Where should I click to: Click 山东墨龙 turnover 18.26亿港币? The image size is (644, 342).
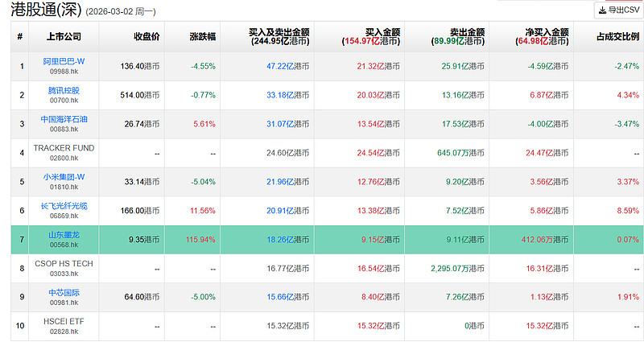coord(287,239)
